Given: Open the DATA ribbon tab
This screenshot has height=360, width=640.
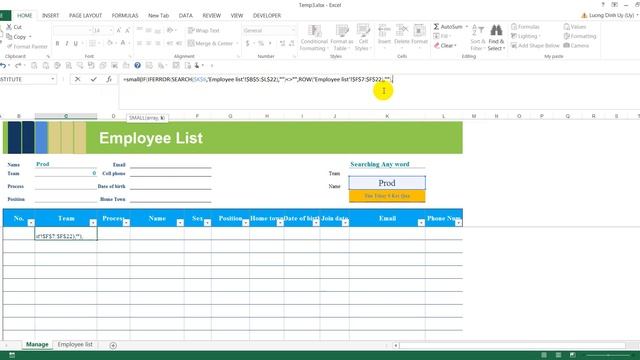Looking at the screenshot, I should point(185,16).
